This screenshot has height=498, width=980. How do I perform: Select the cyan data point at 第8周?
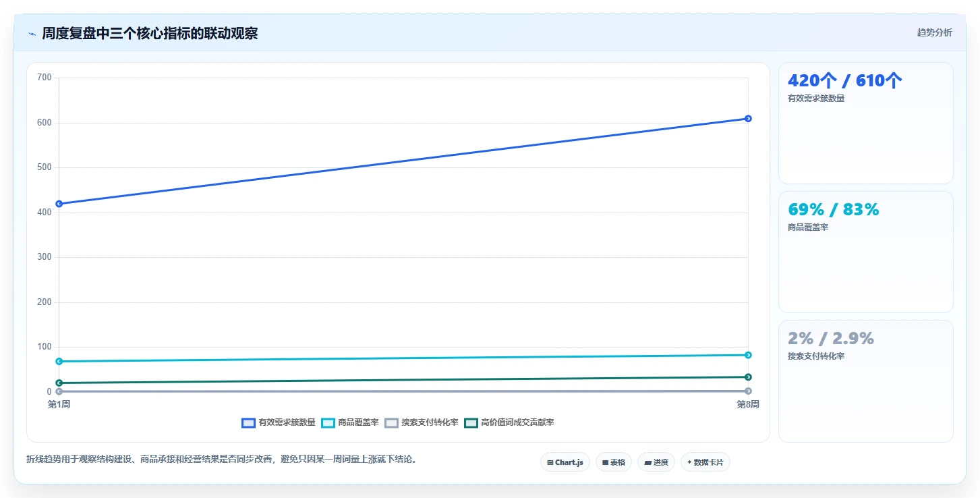748,355
